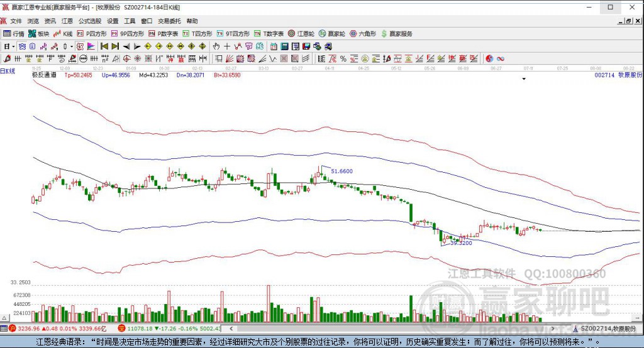The image size is (644, 348).
Task: Click the yellow diamond four-way arrows icon
Action: pos(191,46)
